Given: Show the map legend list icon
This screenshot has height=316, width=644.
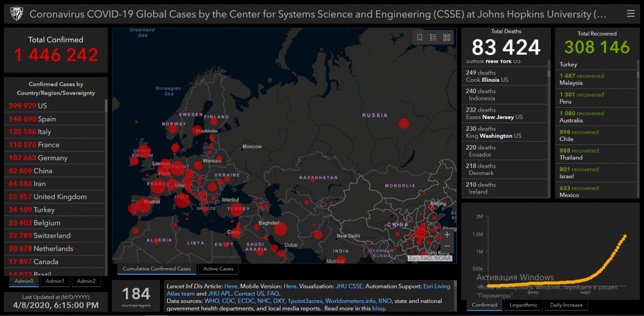Looking at the screenshot, I should tap(433, 37).
